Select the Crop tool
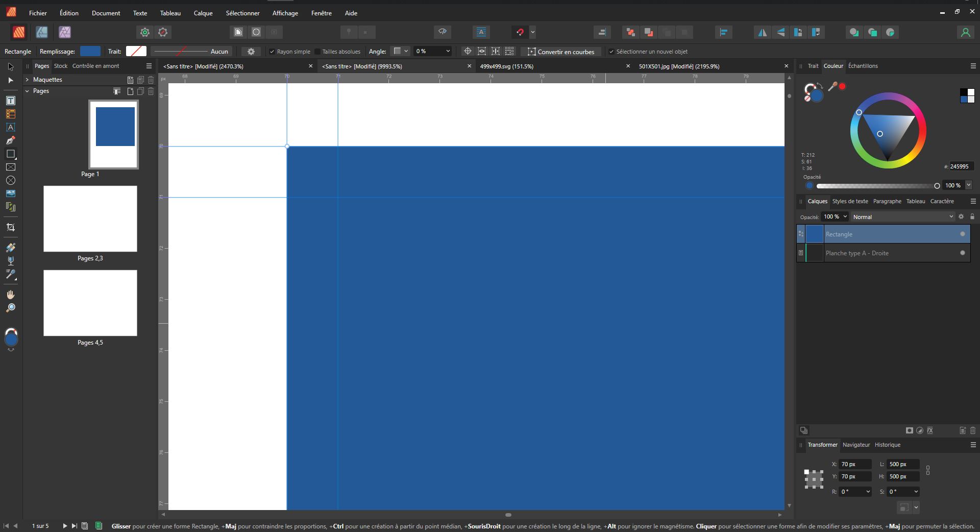Viewport: 980px width, 532px height. [11, 227]
